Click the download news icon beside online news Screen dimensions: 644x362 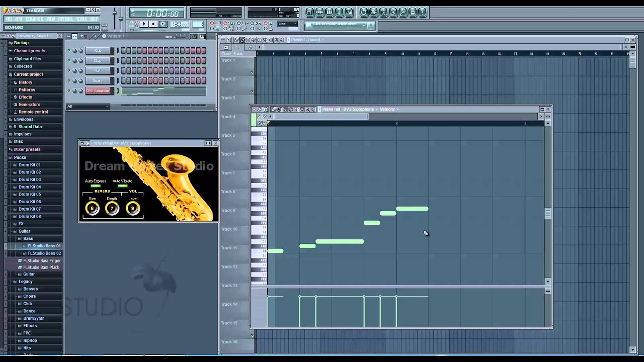371,25
